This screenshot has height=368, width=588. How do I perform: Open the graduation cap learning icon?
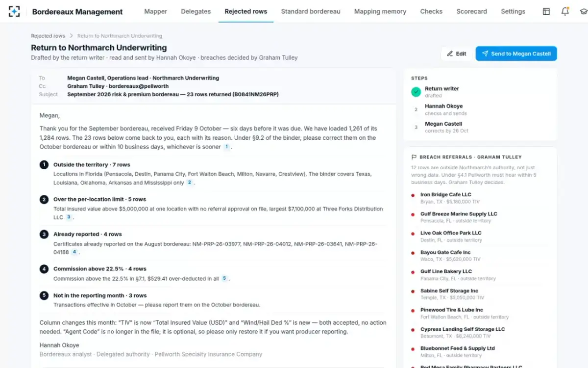(x=583, y=11)
